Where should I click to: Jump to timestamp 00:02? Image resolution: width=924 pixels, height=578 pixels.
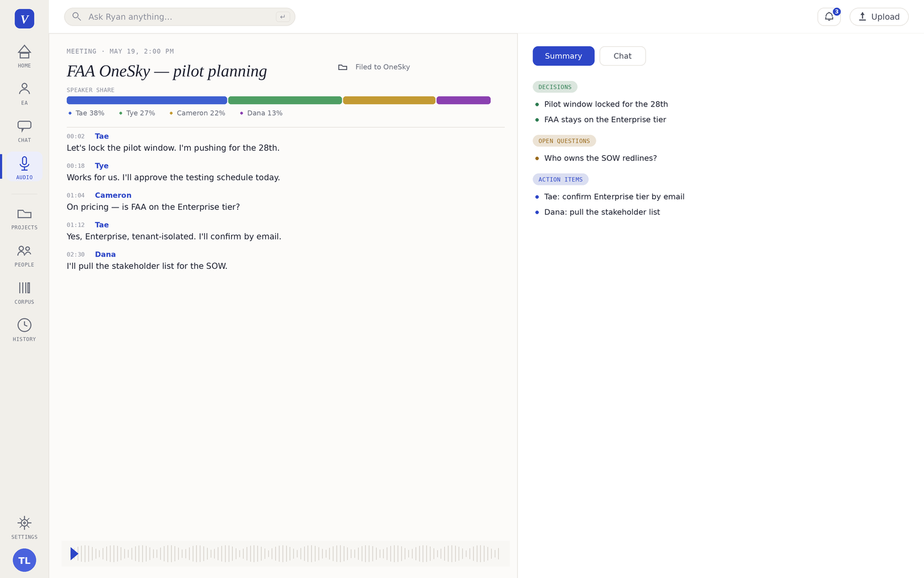76,136
